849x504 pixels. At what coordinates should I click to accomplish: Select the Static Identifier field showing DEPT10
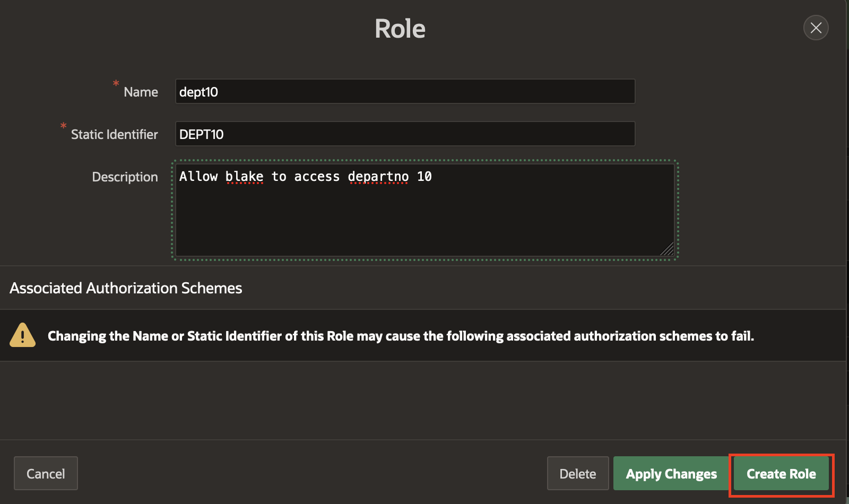(405, 134)
